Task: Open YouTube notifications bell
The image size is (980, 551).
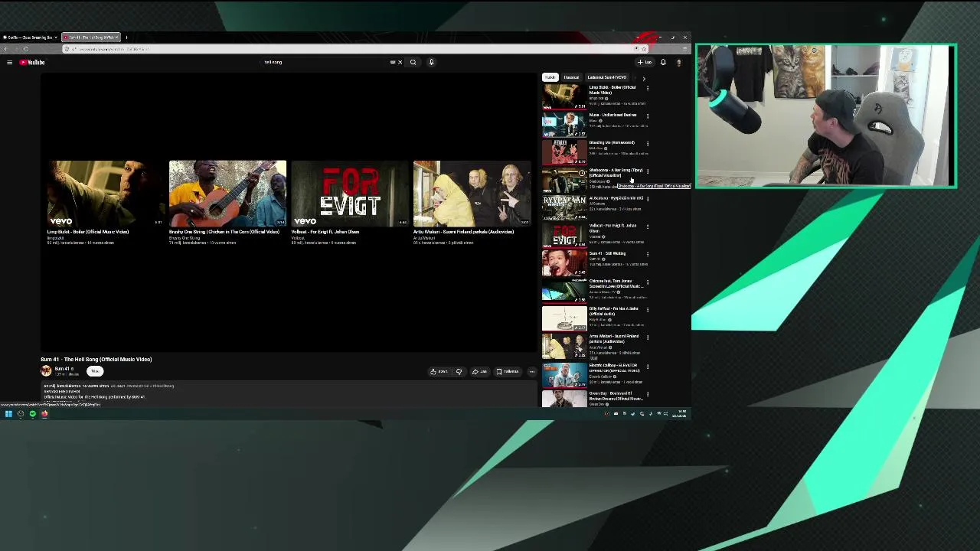Action: [663, 62]
